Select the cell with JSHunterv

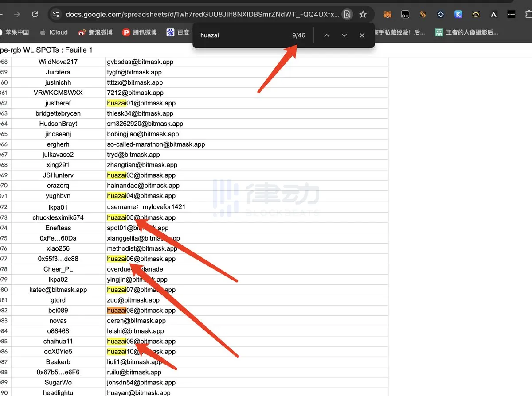58,175
